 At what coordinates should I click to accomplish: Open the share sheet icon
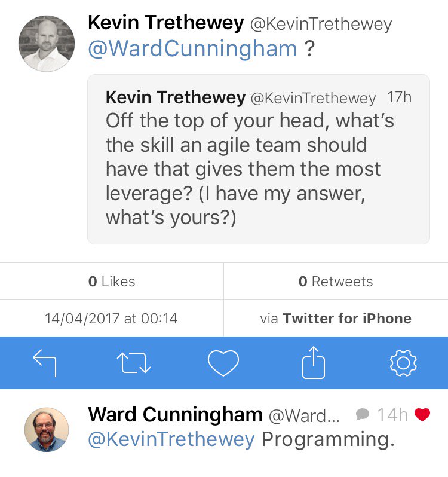[x=313, y=363]
